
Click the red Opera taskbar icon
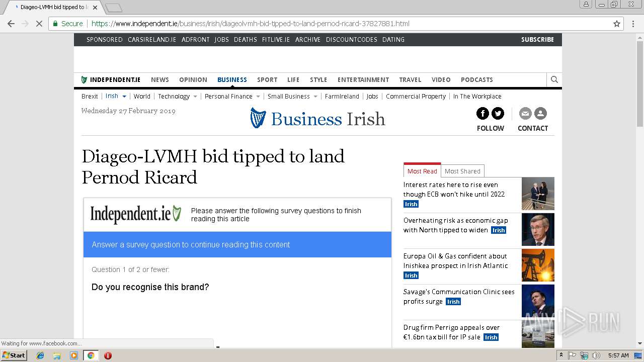(x=108, y=355)
